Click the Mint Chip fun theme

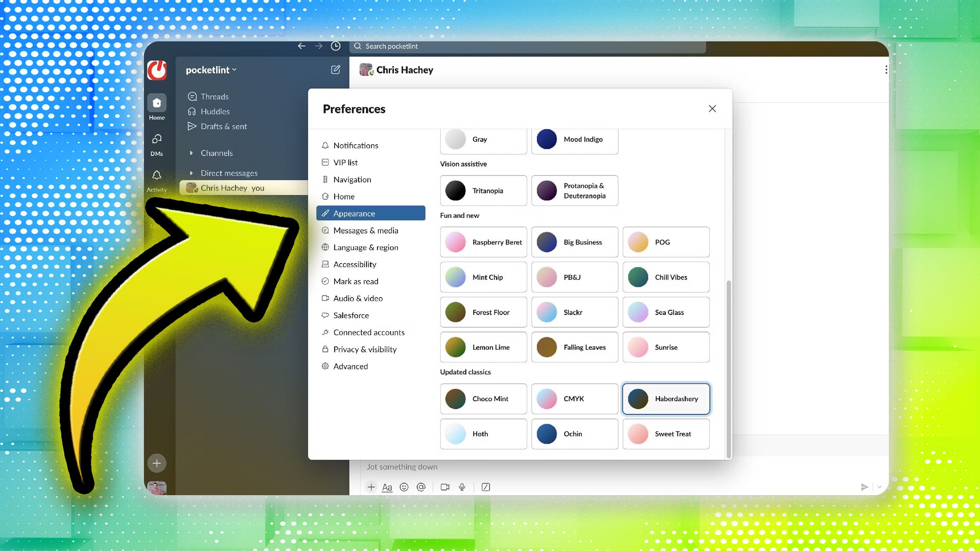[x=483, y=277]
